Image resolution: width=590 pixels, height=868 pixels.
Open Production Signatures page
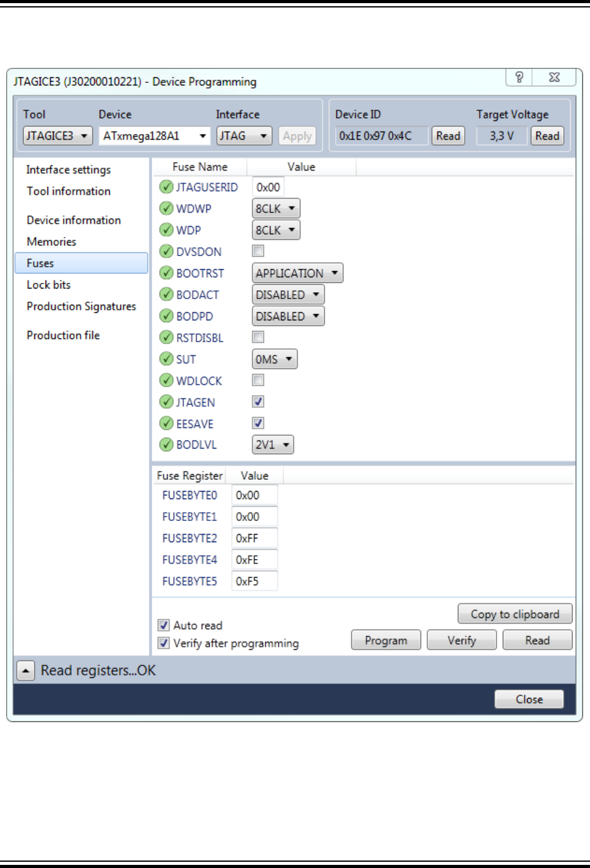click(81, 307)
